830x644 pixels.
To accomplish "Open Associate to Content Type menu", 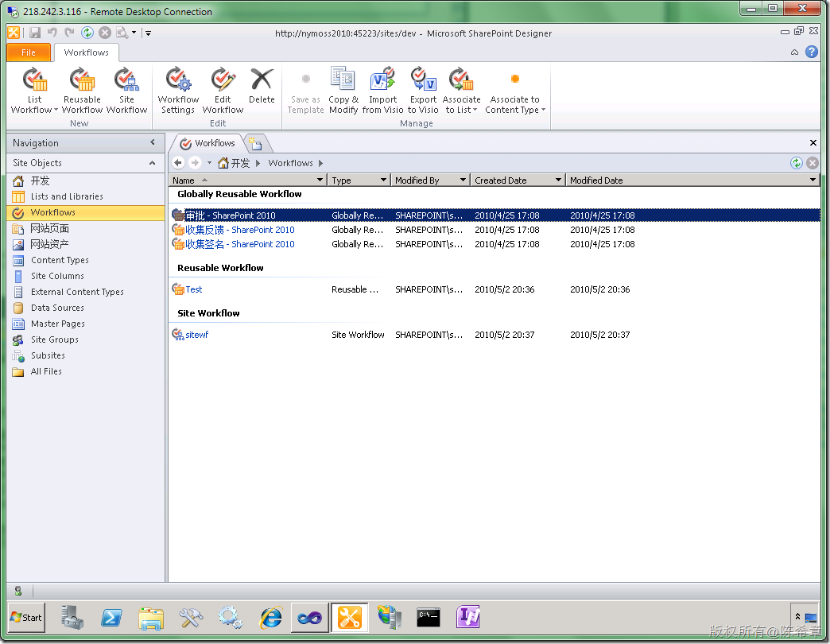I will 514,90.
